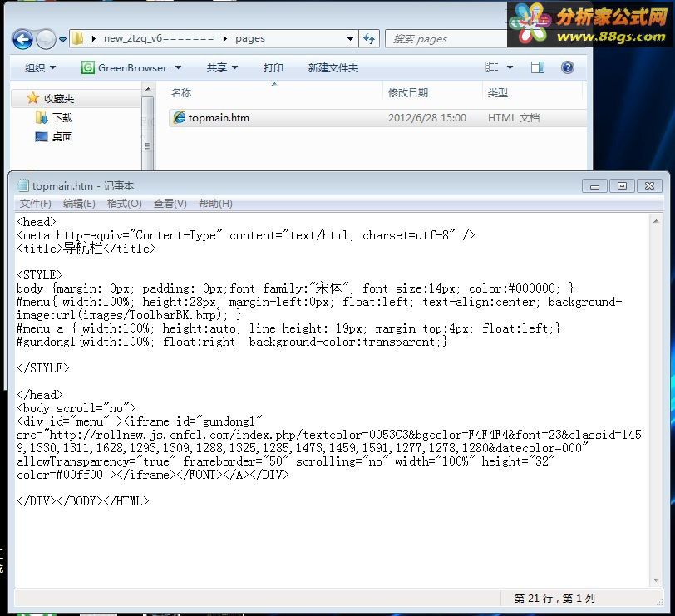Click Notepad scrollbar up arrow
The height and width of the screenshot is (616, 675).
(656, 221)
